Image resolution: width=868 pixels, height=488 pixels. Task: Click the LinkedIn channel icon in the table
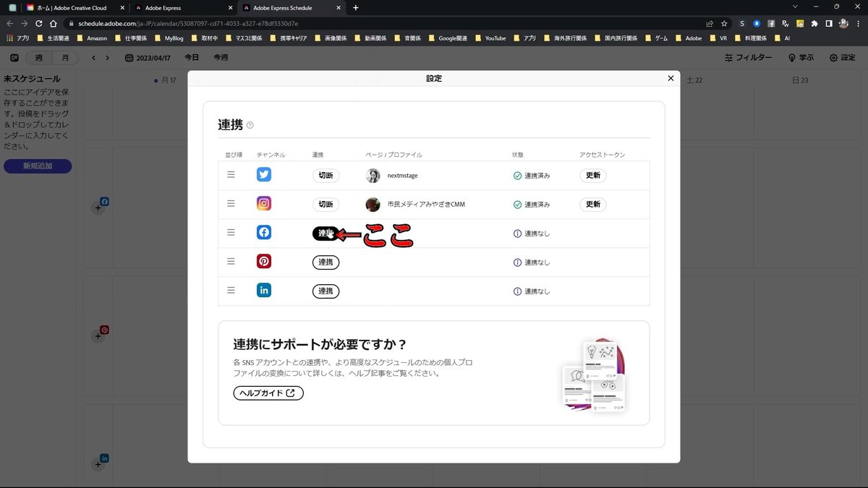(264, 291)
